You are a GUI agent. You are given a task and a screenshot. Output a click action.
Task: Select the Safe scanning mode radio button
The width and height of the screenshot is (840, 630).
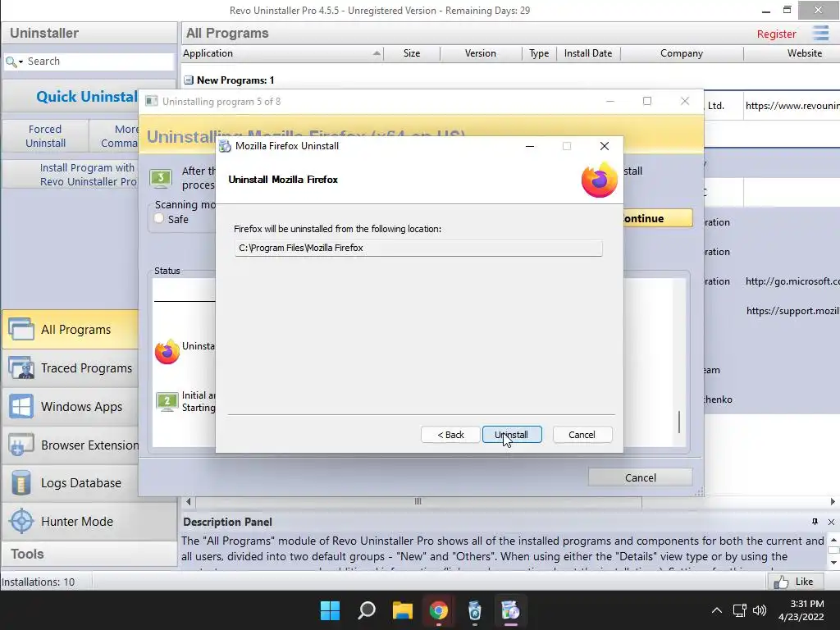(159, 218)
